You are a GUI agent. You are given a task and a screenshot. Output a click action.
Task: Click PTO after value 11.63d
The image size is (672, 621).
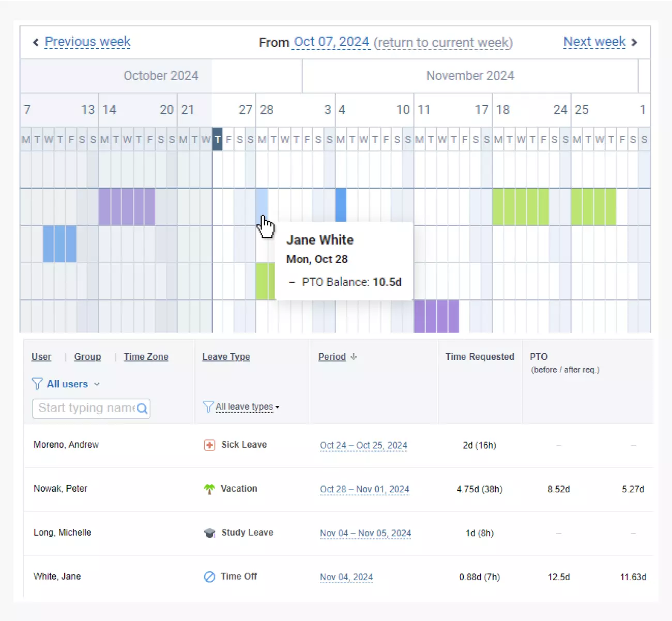633,578
